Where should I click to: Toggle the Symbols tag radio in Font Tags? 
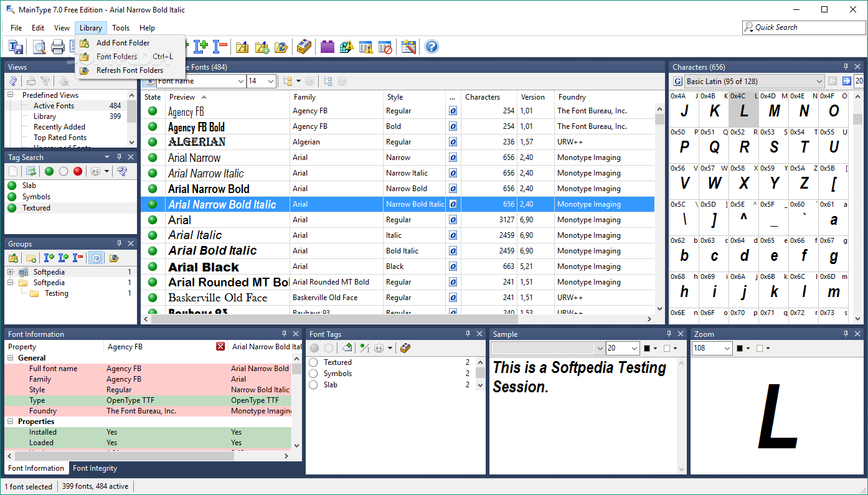tap(314, 374)
